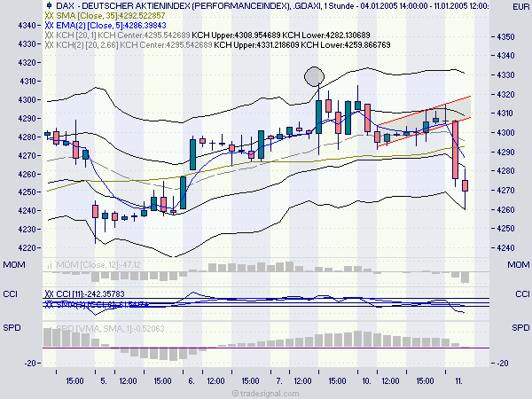Click the 4220 price axis label
Viewport: 532px width, 399px height.
coord(27,247)
